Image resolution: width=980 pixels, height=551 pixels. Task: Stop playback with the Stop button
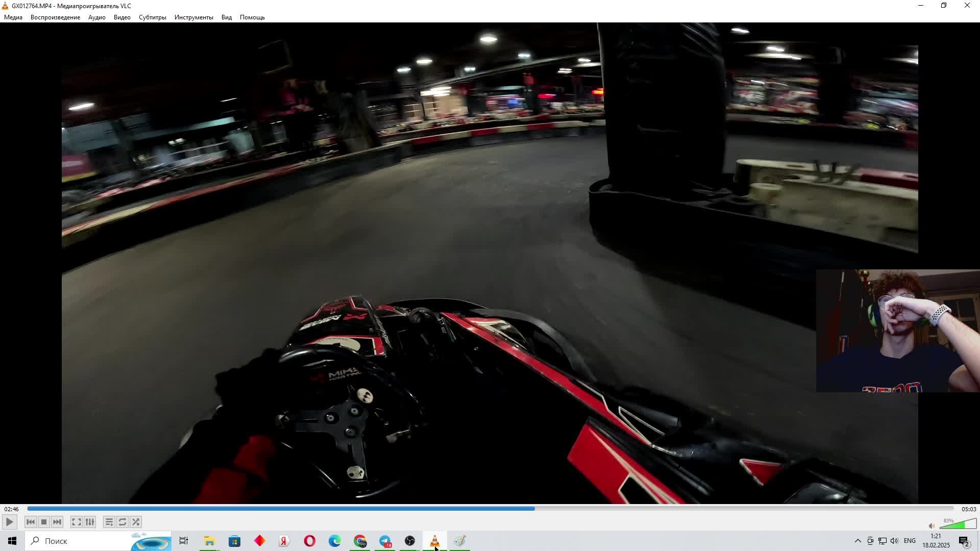[x=44, y=522]
